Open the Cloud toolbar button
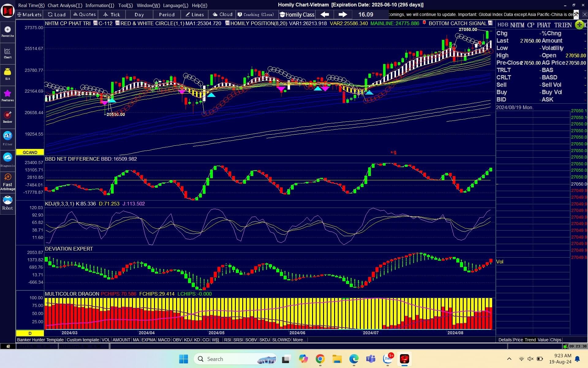This screenshot has height=368, width=588. (222, 14)
